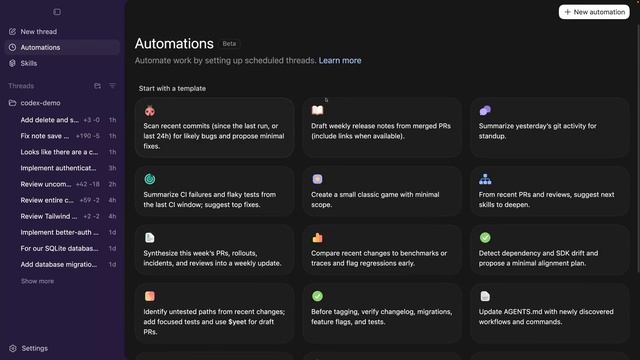The width and height of the screenshot is (640, 360).
Task: Click the green checkmark on dependency drift template
Action: click(x=485, y=238)
